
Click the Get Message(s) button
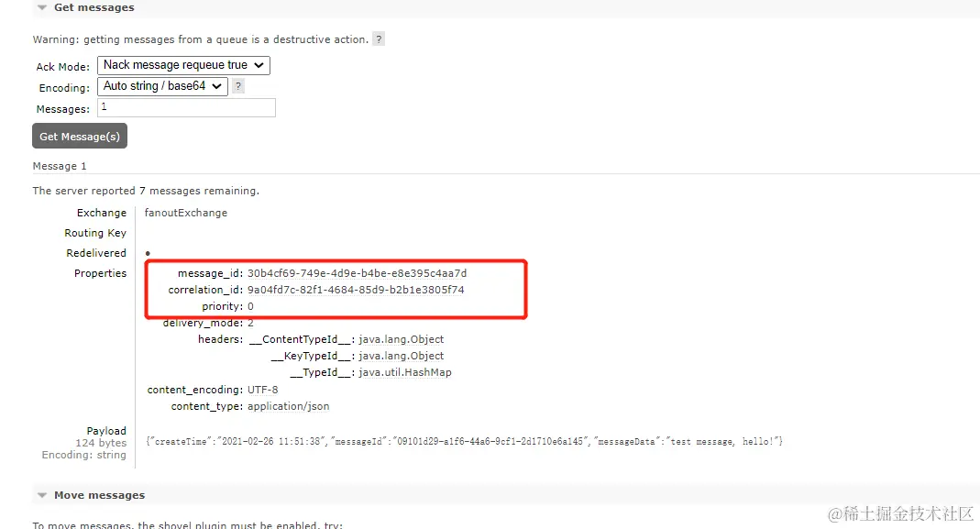point(80,136)
